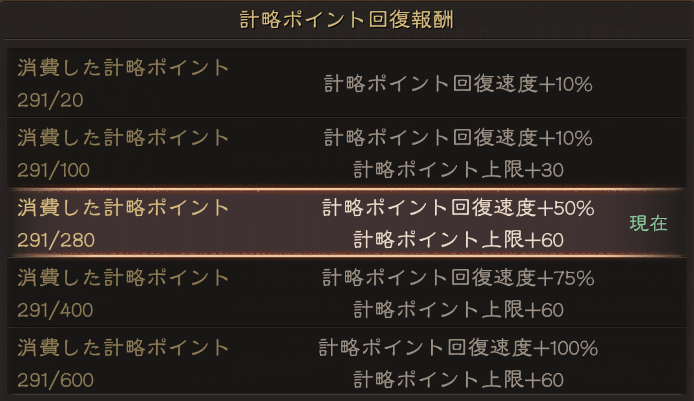Viewport: 694px width, 401px height.
Task: Select the 291/100 reward row
Action: click(347, 153)
